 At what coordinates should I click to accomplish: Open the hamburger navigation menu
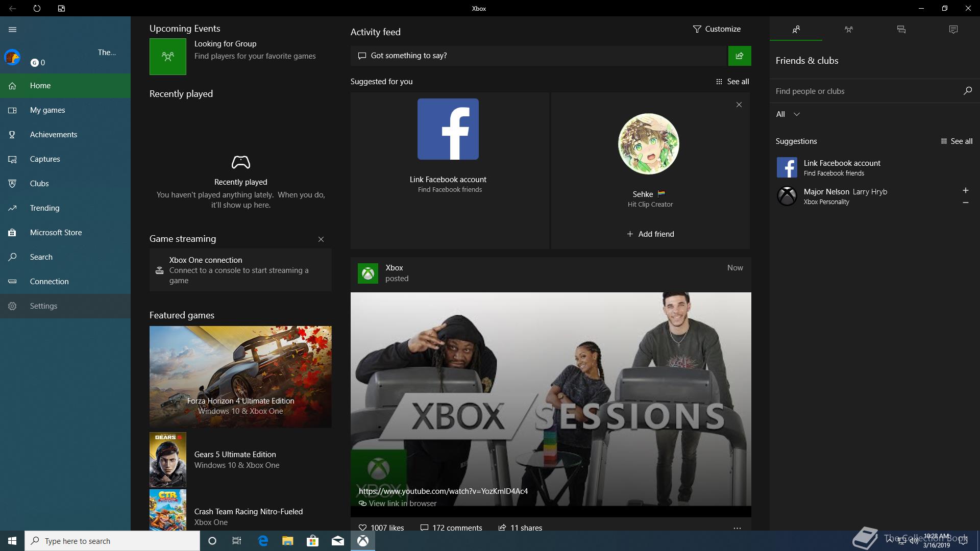13,30
